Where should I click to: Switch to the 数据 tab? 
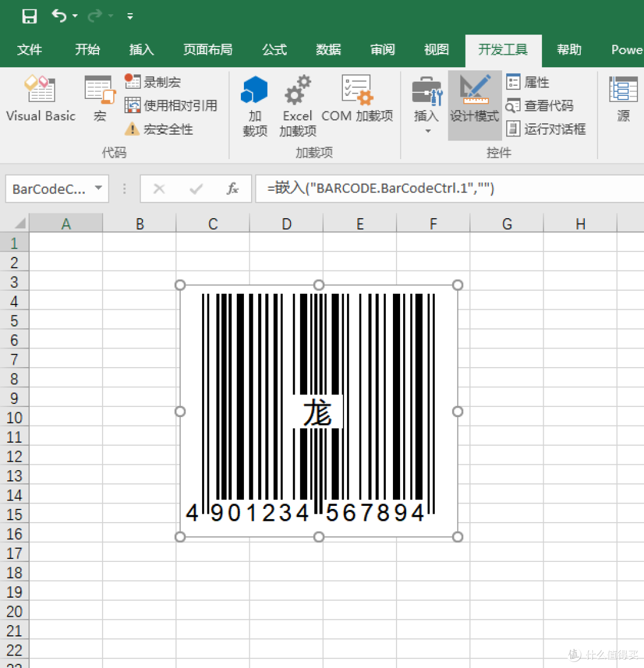329,50
